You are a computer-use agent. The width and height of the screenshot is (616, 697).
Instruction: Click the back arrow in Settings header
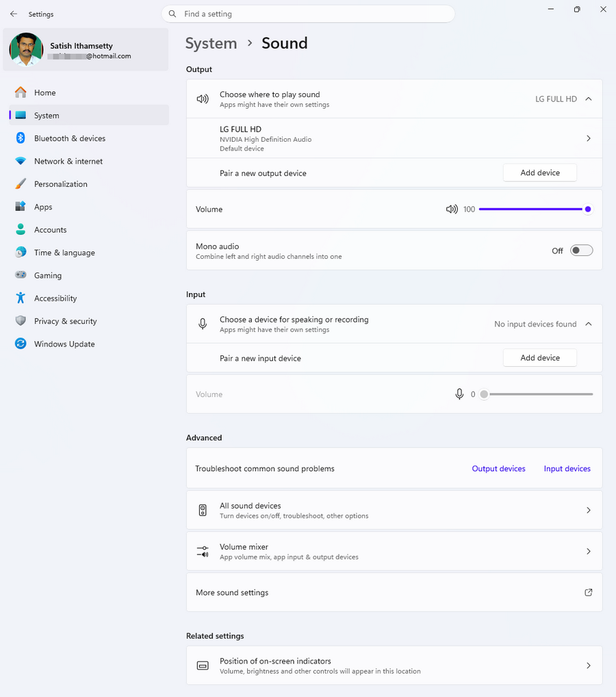(14, 14)
